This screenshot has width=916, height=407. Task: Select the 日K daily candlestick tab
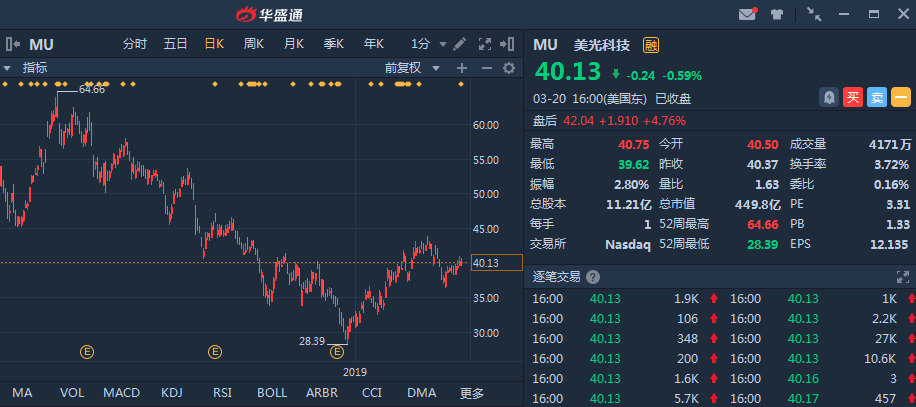pos(214,44)
